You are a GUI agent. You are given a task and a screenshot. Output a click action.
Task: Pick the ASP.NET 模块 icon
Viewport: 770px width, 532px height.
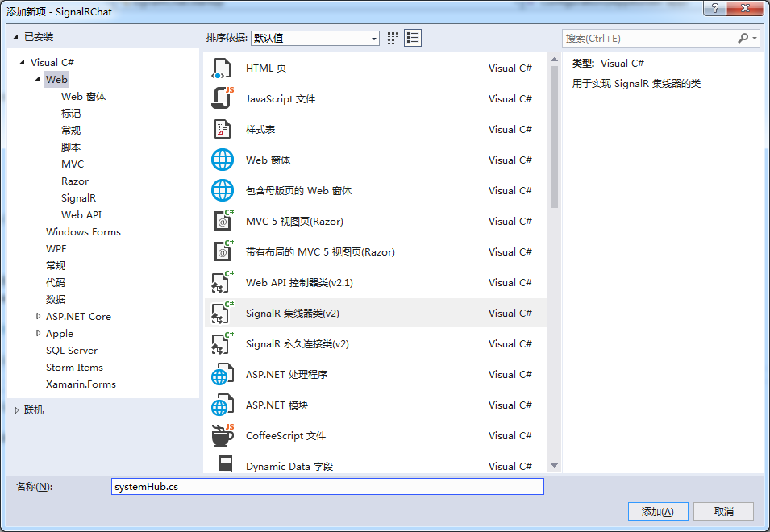223,405
